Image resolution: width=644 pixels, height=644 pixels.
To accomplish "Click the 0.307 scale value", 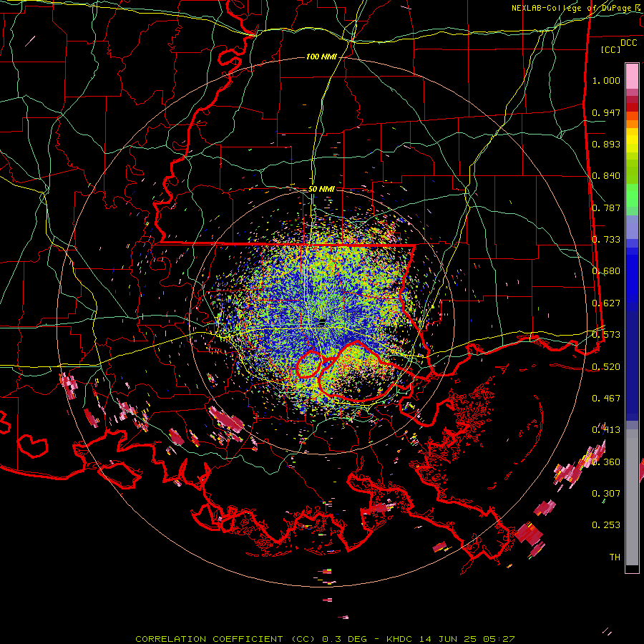I will 606,493.
